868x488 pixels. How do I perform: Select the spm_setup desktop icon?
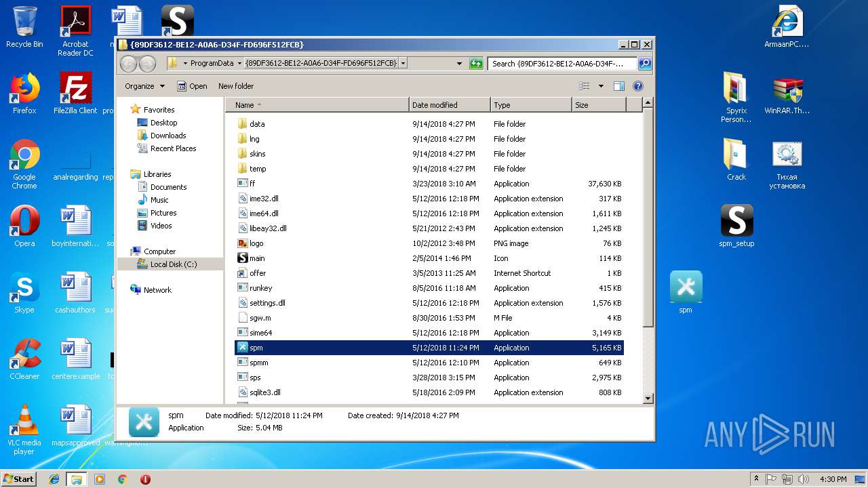pos(736,226)
